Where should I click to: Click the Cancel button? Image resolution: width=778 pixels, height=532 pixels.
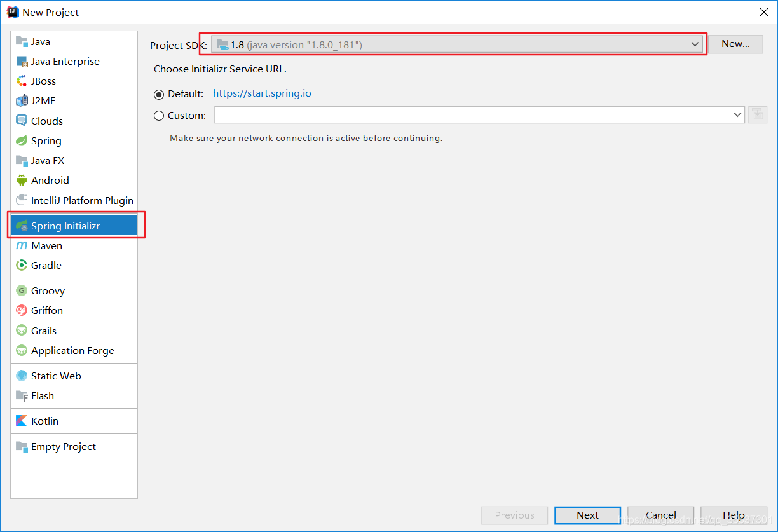click(x=660, y=515)
